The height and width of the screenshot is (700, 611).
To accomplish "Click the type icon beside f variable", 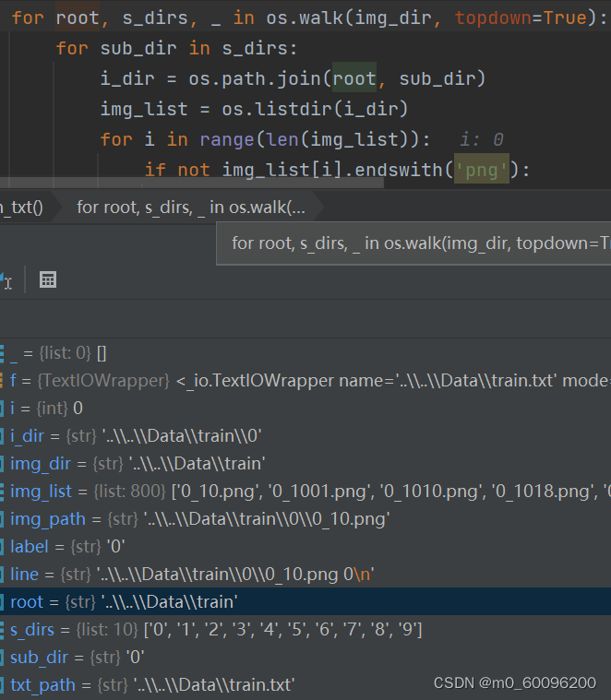I will [x=2, y=380].
